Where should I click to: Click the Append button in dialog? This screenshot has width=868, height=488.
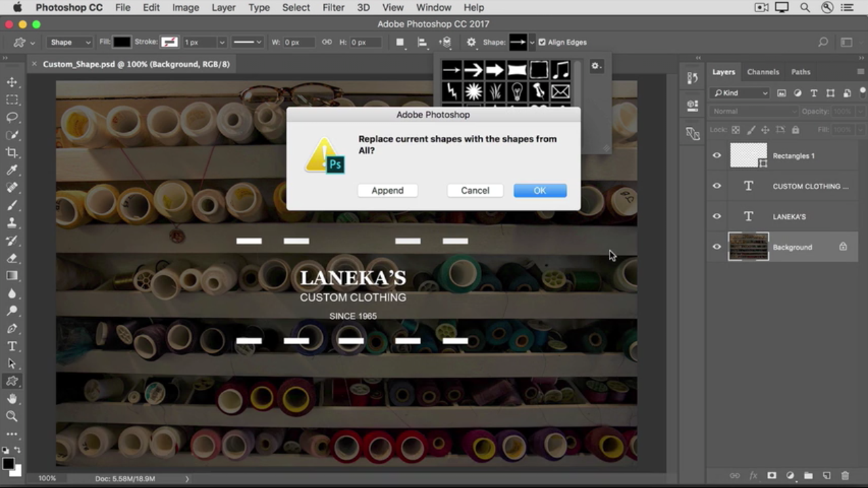click(387, 190)
